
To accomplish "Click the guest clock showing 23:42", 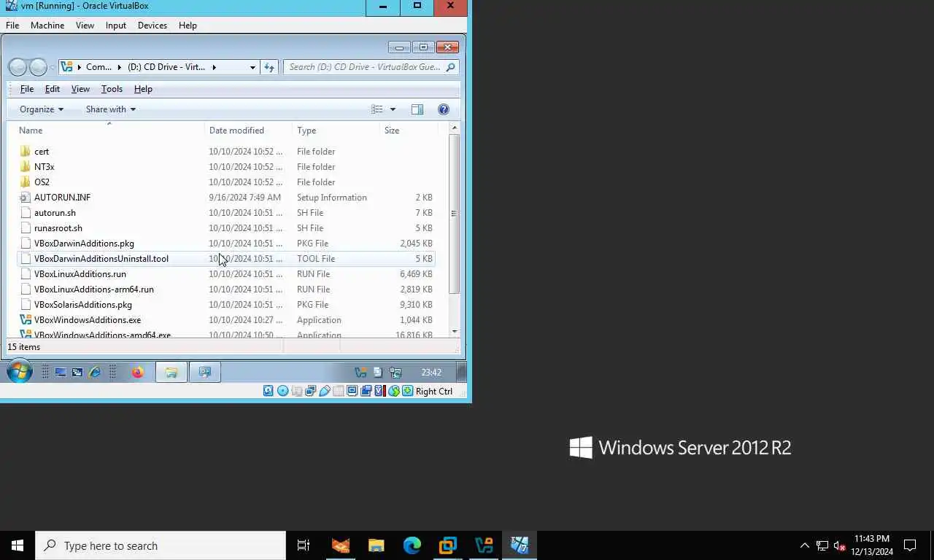I will [431, 373].
